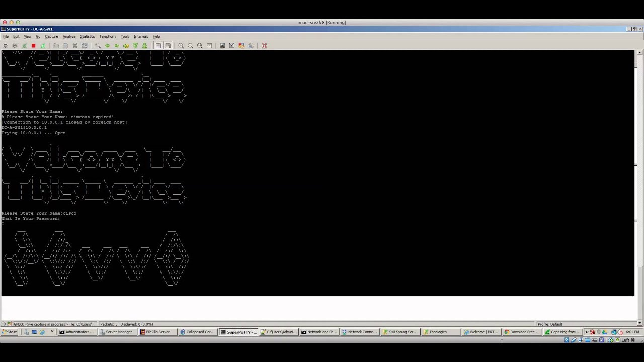Click the save capture file icon

(x=65, y=46)
